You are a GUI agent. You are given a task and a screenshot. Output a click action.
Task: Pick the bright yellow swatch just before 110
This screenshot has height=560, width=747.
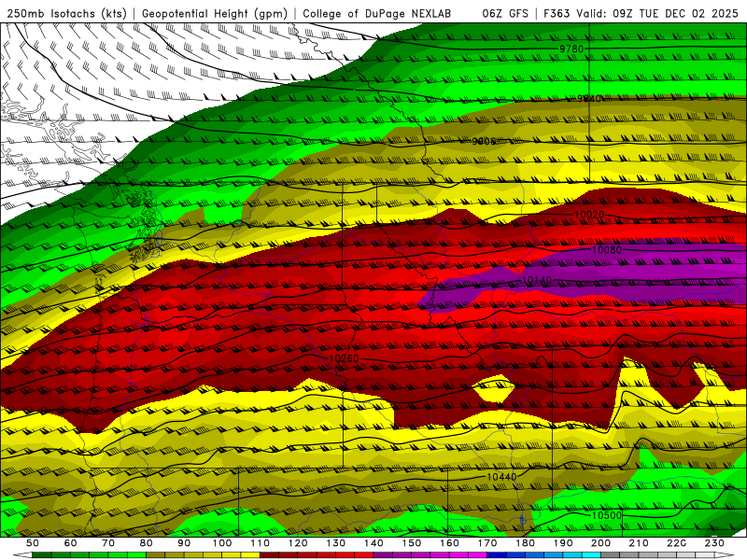[250, 554]
